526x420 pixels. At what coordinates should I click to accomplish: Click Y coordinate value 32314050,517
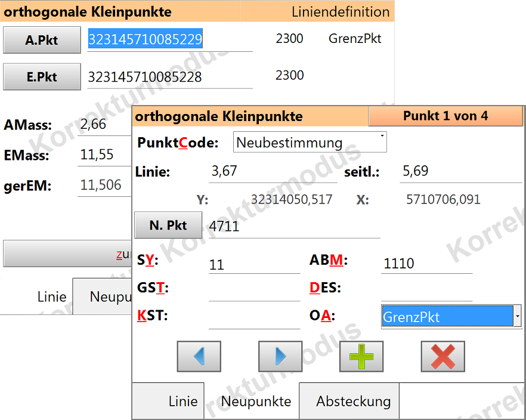(292, 200)
